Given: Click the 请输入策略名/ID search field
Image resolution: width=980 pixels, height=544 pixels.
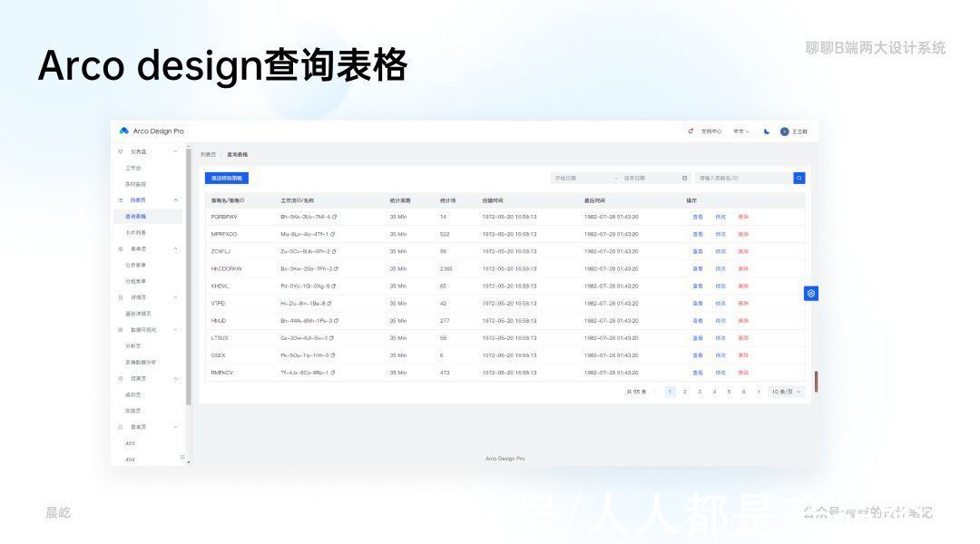Looking at the screenshot, I should pyautogui.click(x=735, y=178).
